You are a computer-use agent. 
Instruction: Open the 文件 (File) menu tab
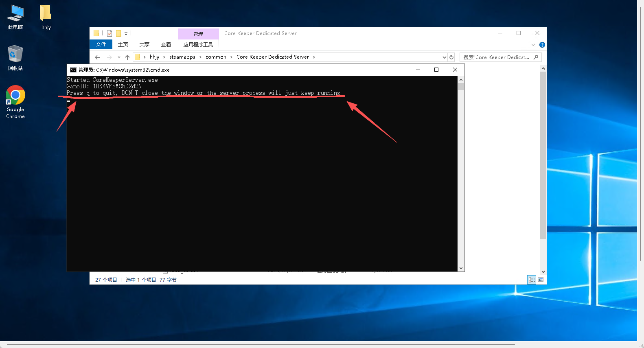click(101, 44)
